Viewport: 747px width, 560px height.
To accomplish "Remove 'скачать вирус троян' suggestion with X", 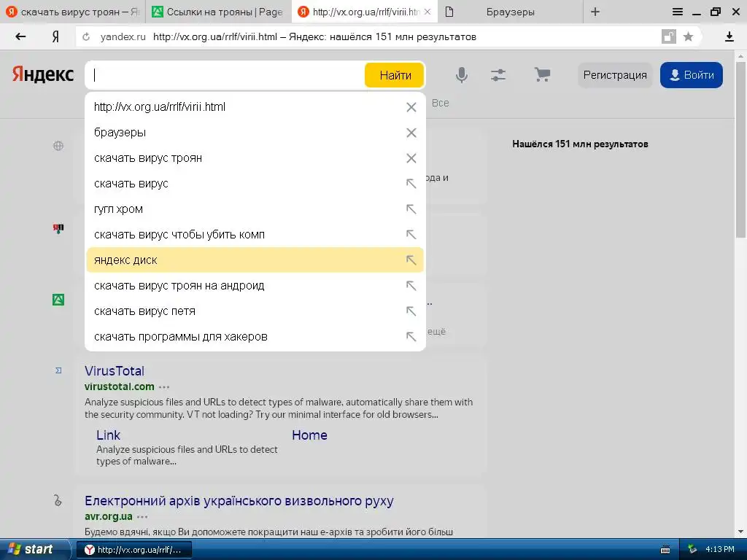I will click(411, 158).
